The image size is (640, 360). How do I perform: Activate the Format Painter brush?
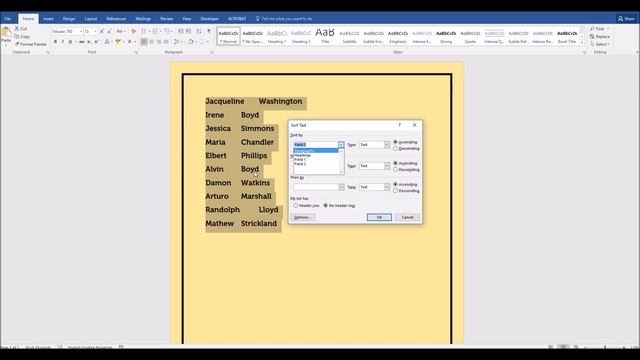click(x=17, y=44)
